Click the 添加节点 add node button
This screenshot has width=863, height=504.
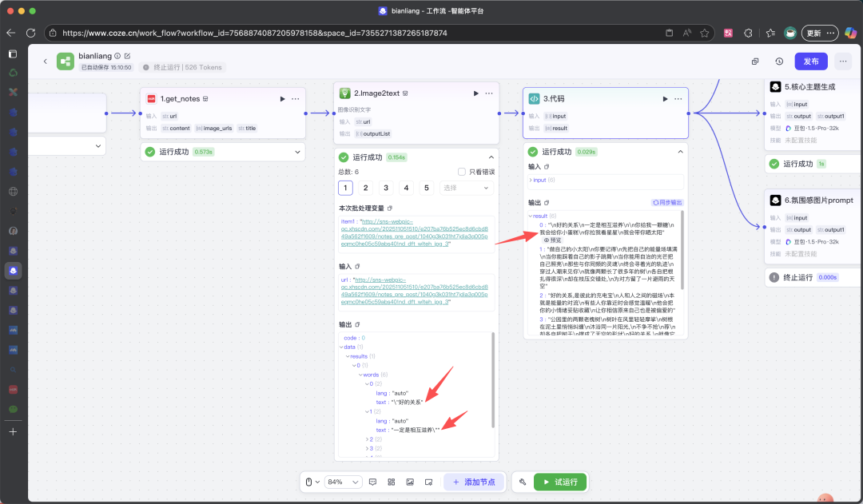coord(473,482)
